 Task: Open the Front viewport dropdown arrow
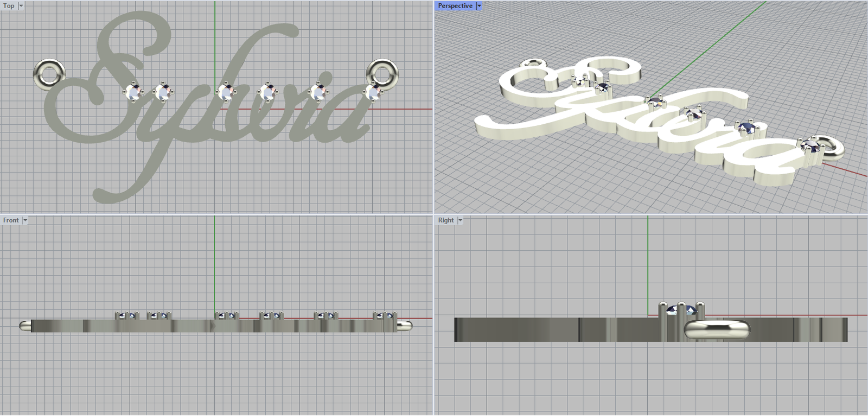point(25,220)
